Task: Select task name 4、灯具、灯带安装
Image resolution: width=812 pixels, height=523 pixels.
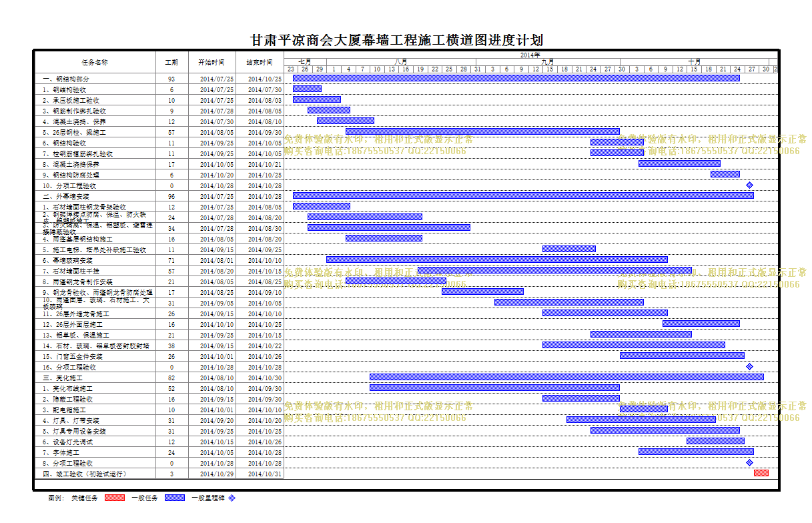Action: pos(71,420)
